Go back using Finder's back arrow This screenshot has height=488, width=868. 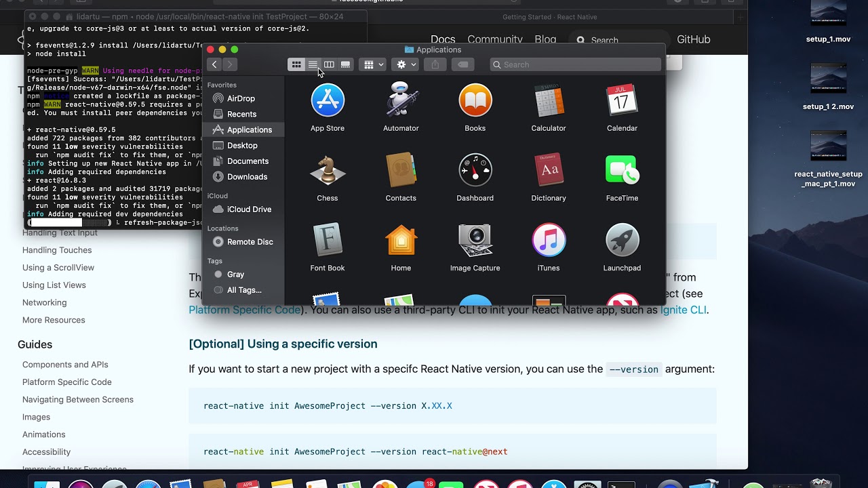tap(214, 64)
